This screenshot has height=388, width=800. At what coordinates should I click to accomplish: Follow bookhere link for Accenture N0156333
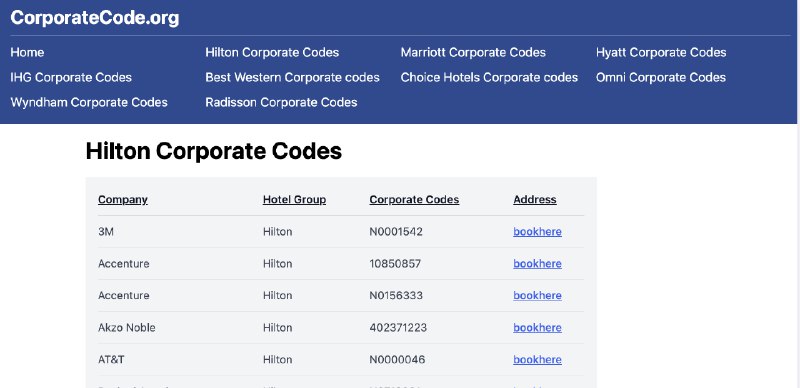coord(537,296)
